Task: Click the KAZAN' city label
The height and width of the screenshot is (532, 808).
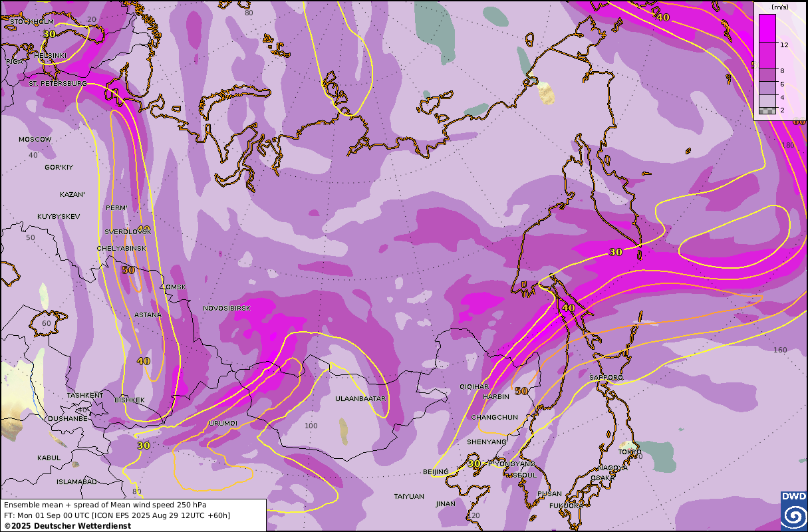Action: (x=72, y=195)
